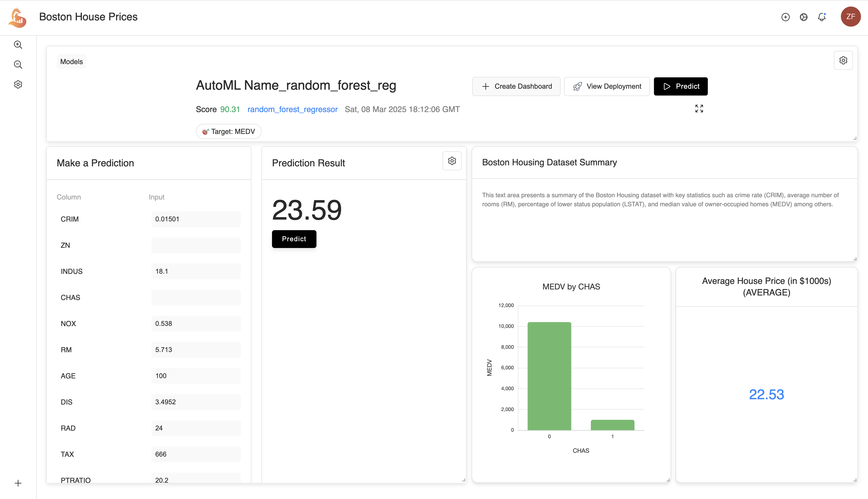Click the Column header label
The width and height of the screenshot is (868, 499).
coord(69,197)
